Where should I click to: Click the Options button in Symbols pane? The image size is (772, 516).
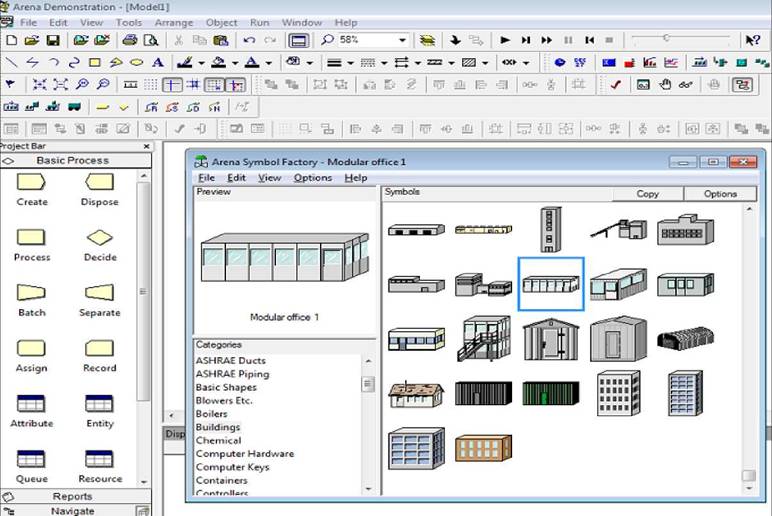720,194
